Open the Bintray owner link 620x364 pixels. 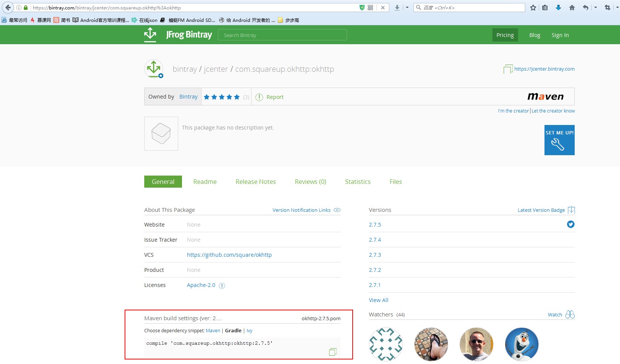pyautogui.click(x=188, y=97)
